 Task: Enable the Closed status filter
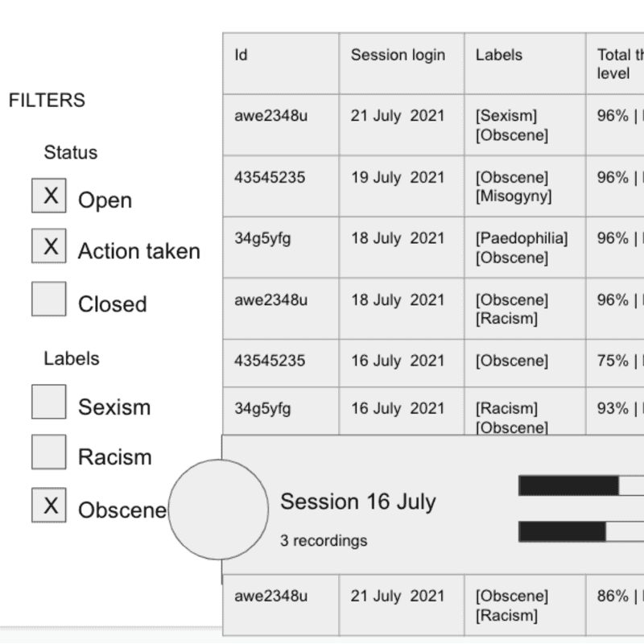(x=49, y=299)
